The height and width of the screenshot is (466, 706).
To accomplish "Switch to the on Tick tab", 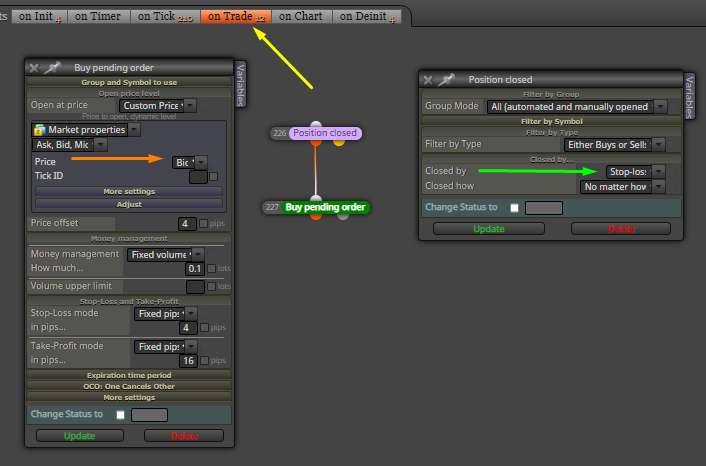I will pyautogui.click(x=165, y=17).
